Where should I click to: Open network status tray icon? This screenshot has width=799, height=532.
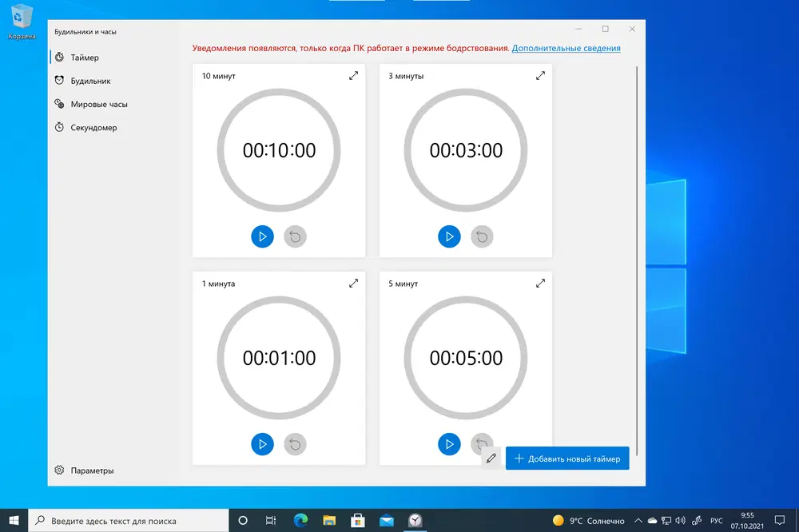point(666,520)
